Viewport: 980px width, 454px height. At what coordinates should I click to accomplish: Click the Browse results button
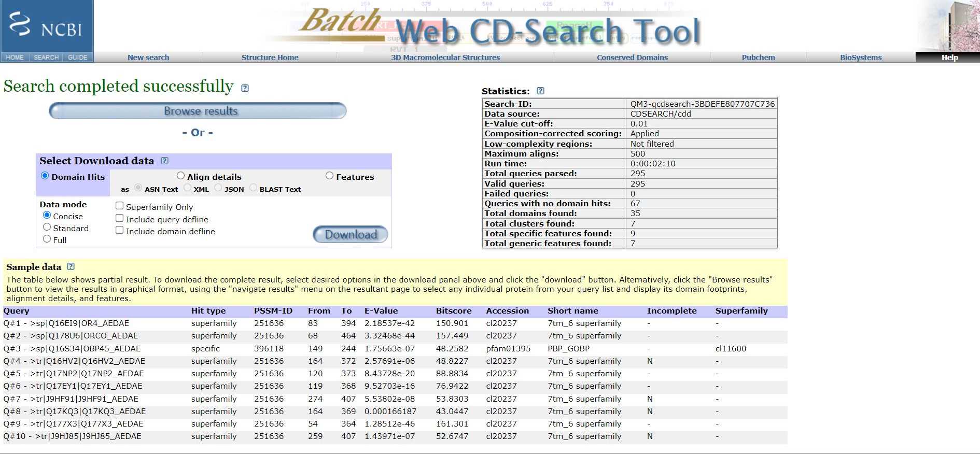(x=198, y=111)
